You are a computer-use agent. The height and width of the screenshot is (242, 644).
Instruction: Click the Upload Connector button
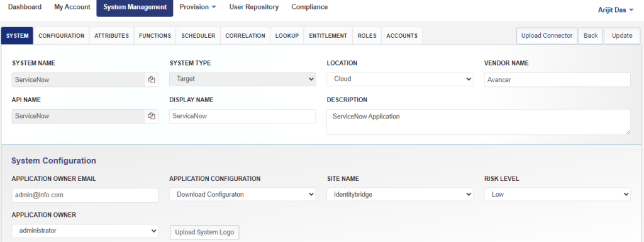pyautogui.click(x=547, y=36)
